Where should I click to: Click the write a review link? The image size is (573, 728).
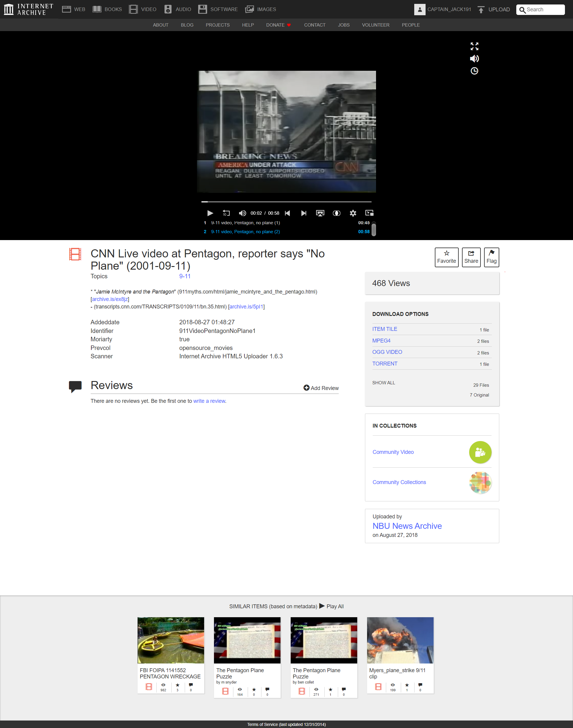[209, 401]
